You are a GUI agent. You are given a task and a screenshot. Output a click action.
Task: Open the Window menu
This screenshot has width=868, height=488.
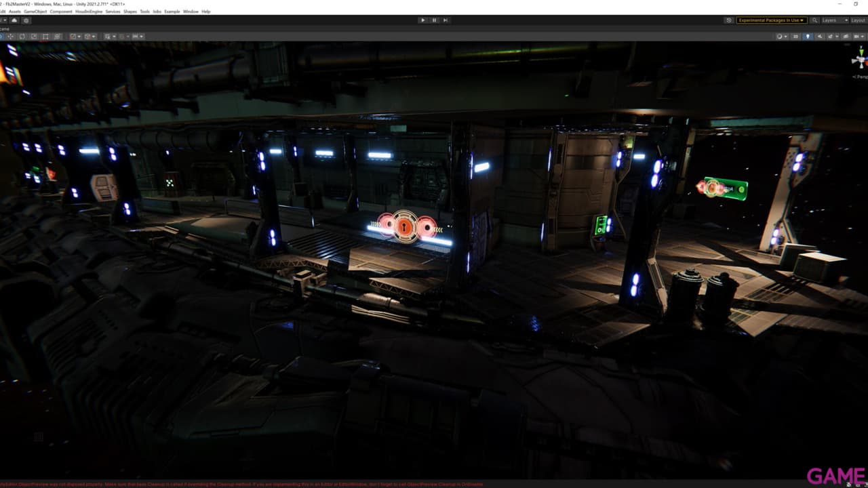(x=191, y=12)
